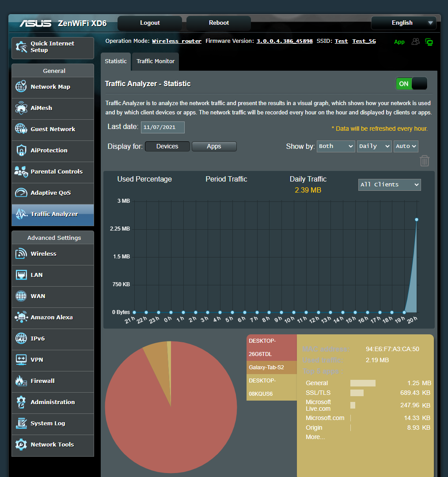Click the Microsoft Live.com app row

(368, 405)
